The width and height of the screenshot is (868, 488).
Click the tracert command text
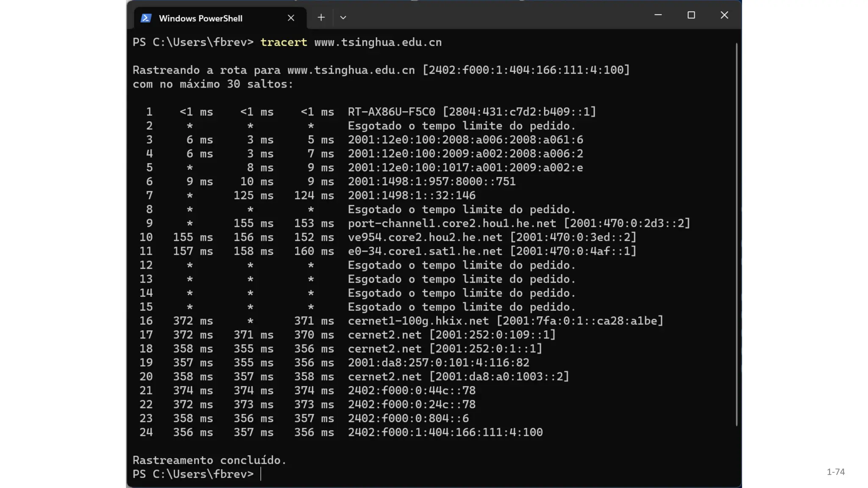[284, 42]
